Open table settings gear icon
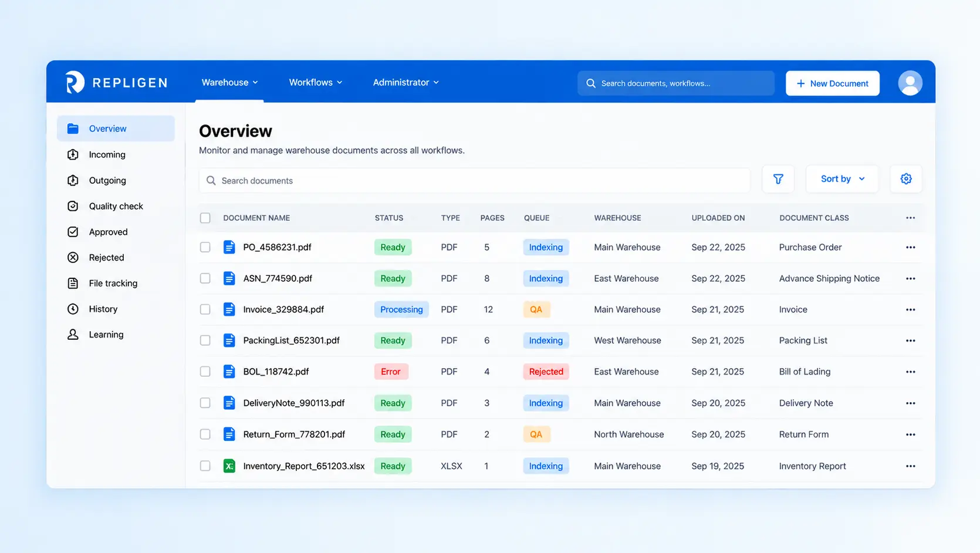Image resolution: width=980 pixels, height=553 pixels. 906,179
